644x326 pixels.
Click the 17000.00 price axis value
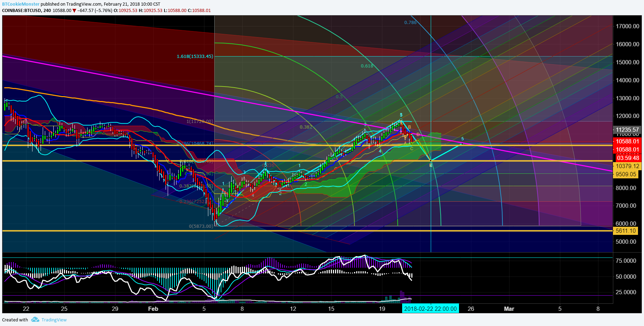click(627, 26)
